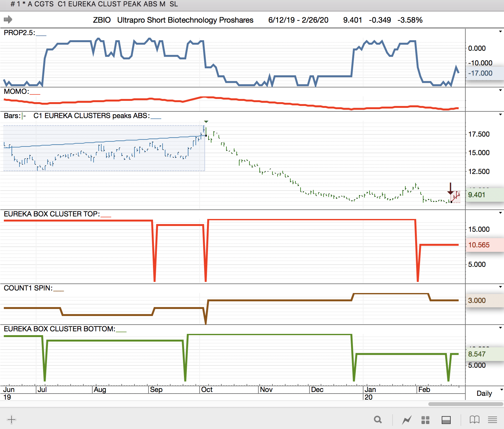Click the ZBIO symbol name
Image resolution: width=504 pixels, height=429 pixels.
pos(102,20)
